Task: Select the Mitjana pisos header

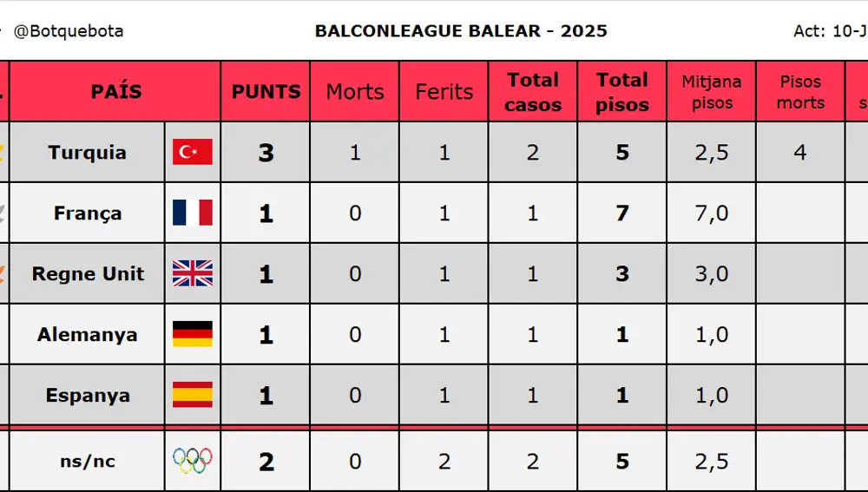Action: pos(712,91)
